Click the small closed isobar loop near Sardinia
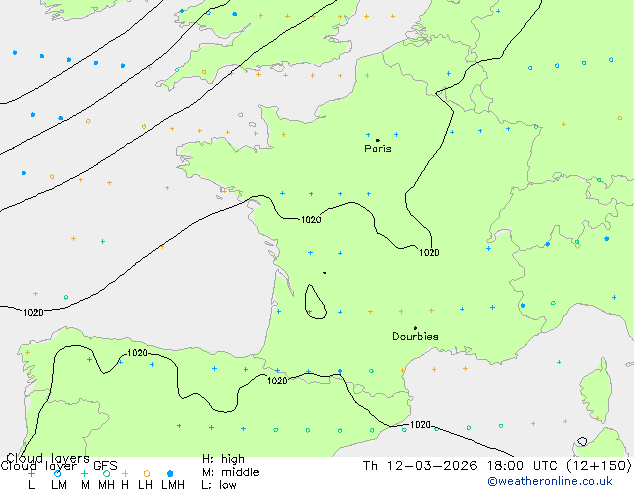Screen dimensions: 634x490 pos(582,441)
